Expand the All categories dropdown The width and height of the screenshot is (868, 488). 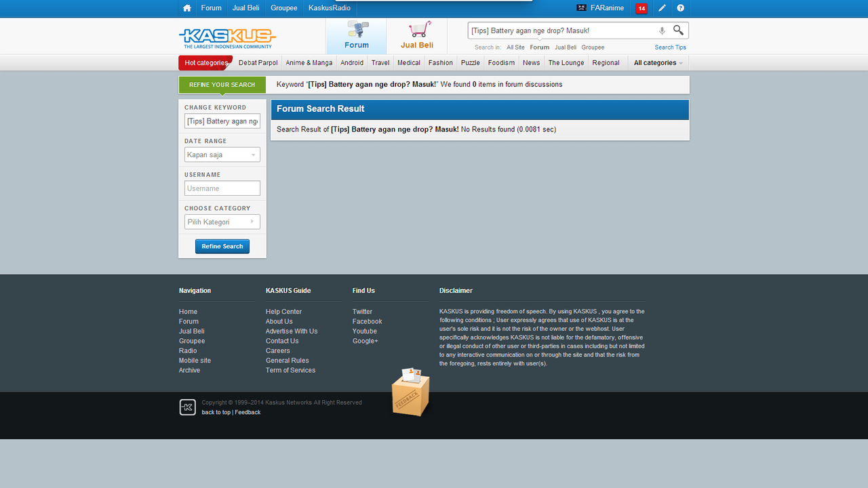[658, 63]
